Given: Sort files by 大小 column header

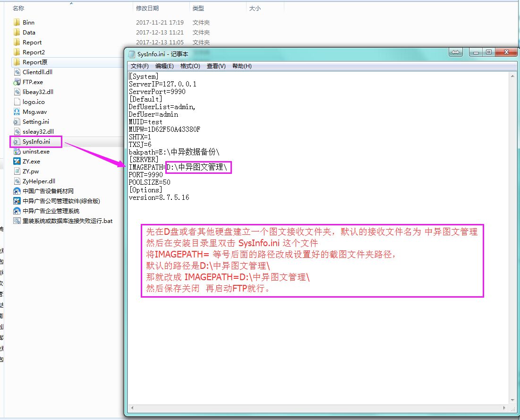Looking at the screenshot, I should (255, 9).
